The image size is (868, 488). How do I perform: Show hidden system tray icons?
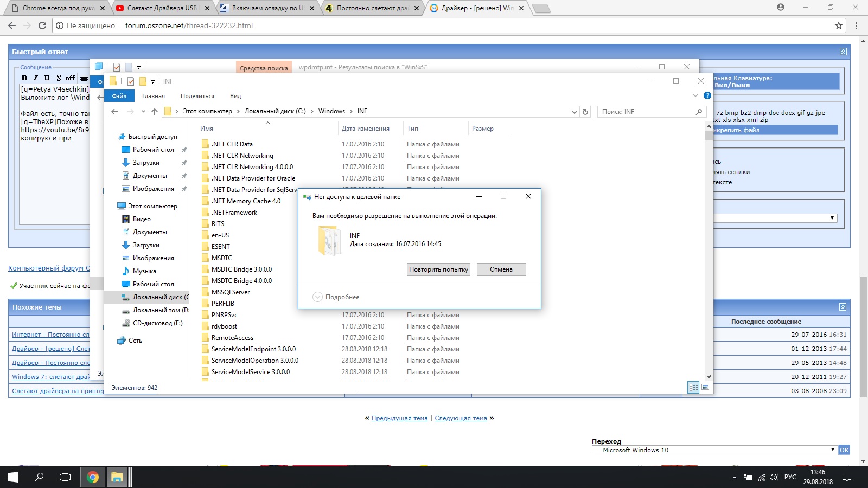point(735,478)
